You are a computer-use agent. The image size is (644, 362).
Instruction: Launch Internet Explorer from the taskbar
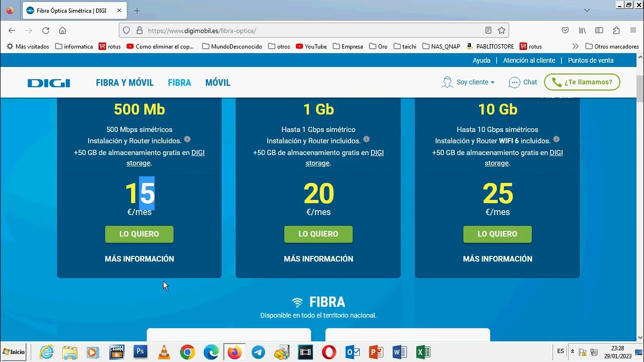coord(46,352)
